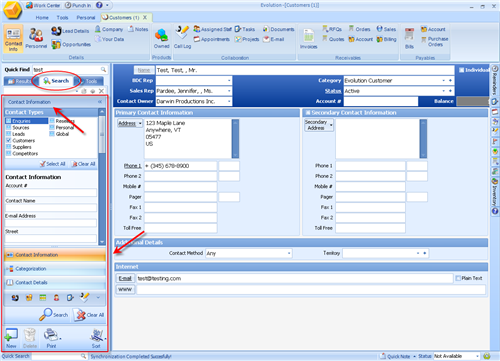This screenshot has width=500, height=361.
Task: Open Category dropdown
Action: pos(443,81)
